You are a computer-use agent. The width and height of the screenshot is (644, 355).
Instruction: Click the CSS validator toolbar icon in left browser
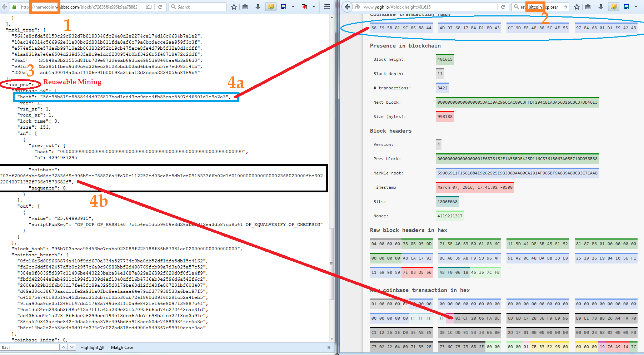tap(271, 7)
